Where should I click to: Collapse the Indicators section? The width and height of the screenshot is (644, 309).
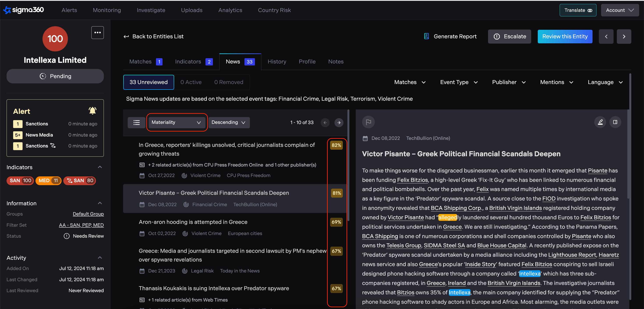(100, 167)
